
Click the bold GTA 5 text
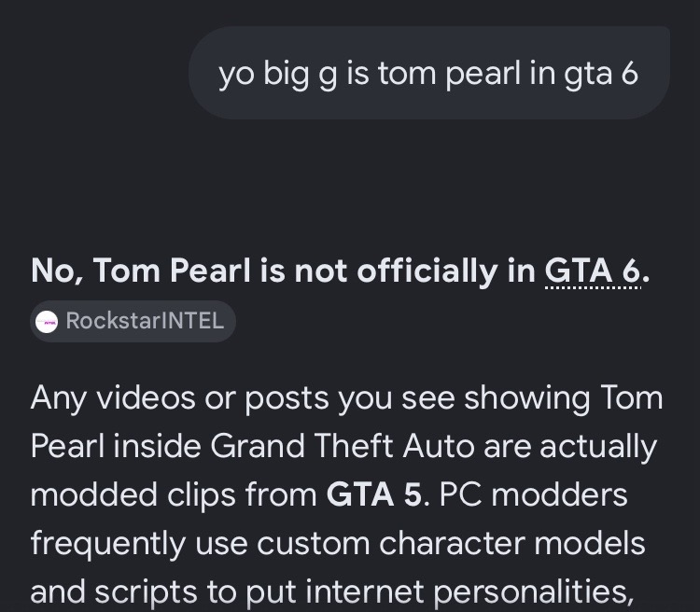tap(373, 494)
